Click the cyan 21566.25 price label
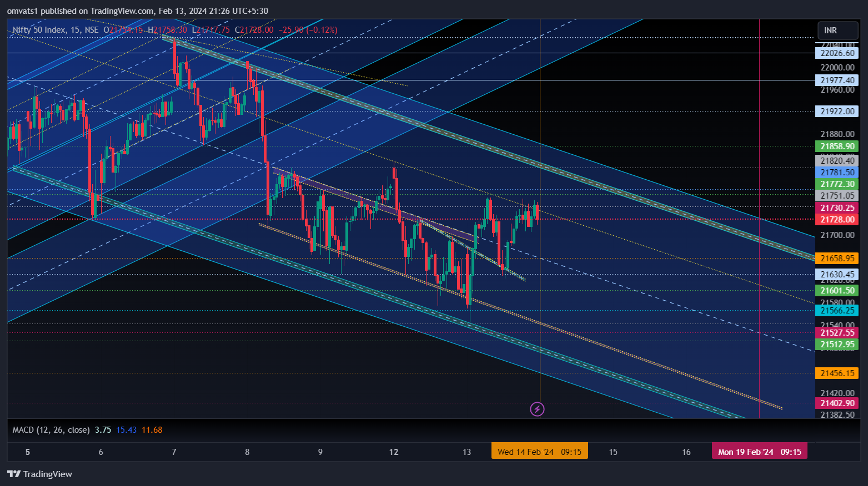Image resolution: width=868 pixels, height=486 pixels. pos(837,311)
